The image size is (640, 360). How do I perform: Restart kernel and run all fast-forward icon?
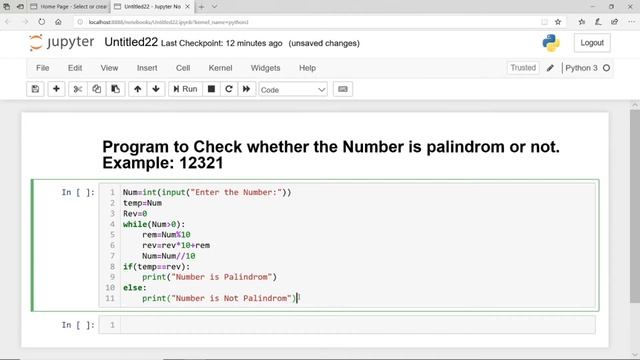[247, 89]
